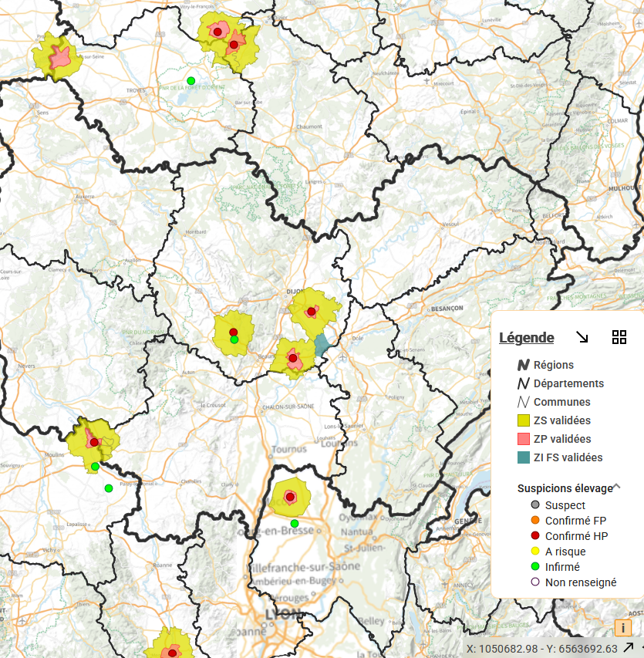Collapse the Suspicions élevage section chevron

[x=616, y=488]
